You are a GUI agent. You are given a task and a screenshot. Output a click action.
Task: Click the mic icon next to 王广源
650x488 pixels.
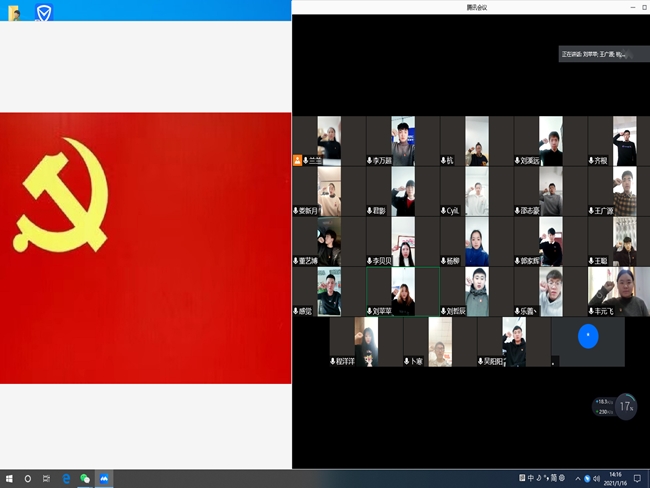coord(591,211)
